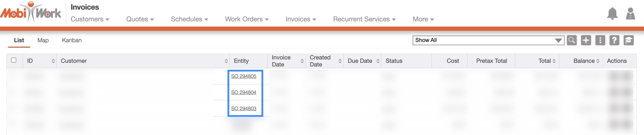Viewport: 644px width, 135px height.
Task: Sort by the Balance column header
Action: 586,61
